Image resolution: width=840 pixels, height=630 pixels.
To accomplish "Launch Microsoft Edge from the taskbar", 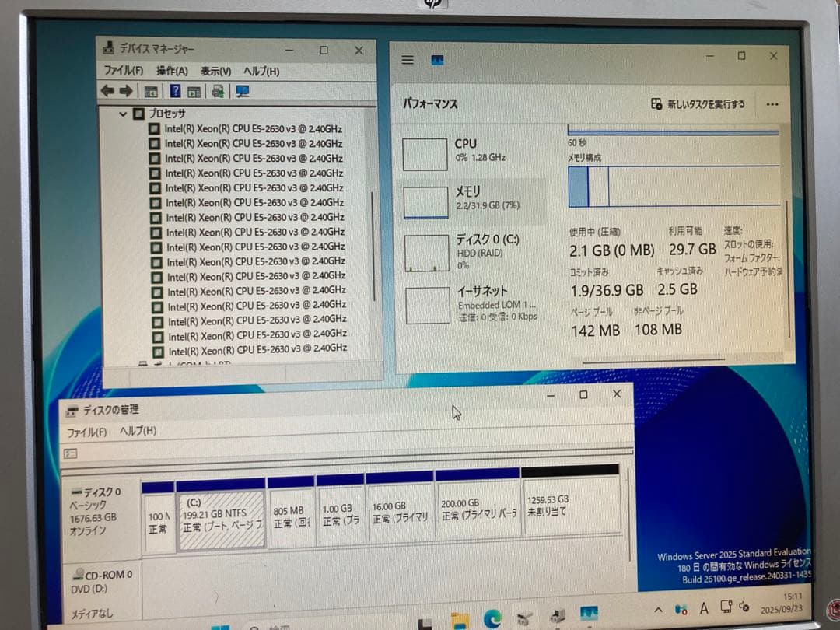I will (492, 619).
